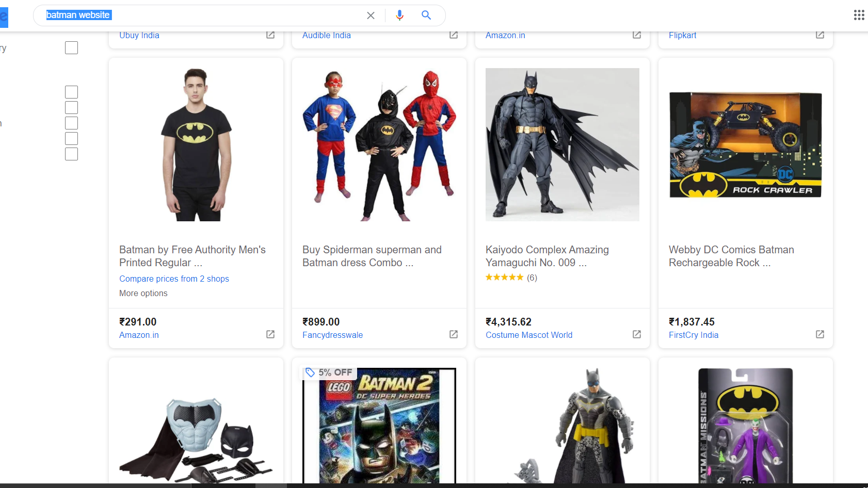View the Kaiyodo Batman action figure image
The width and height of the screenshot is (868, 488).
pyautogui.click(x=562, y=144)
